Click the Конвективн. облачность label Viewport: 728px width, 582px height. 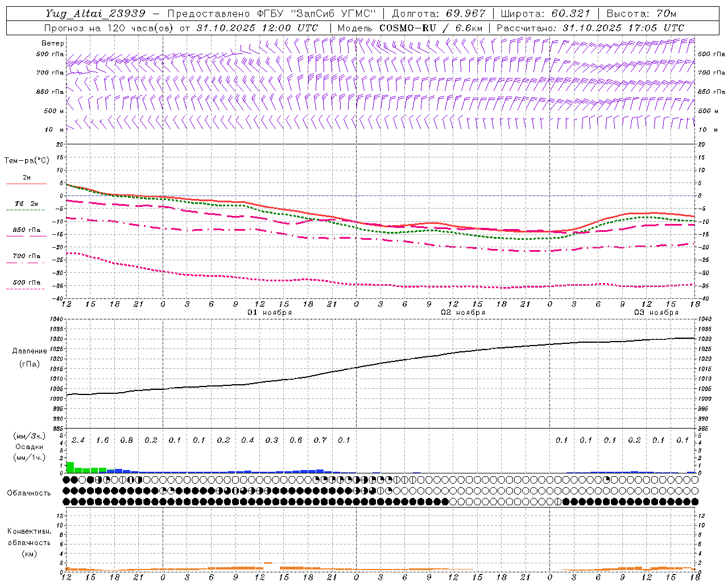tap(29, 537)
